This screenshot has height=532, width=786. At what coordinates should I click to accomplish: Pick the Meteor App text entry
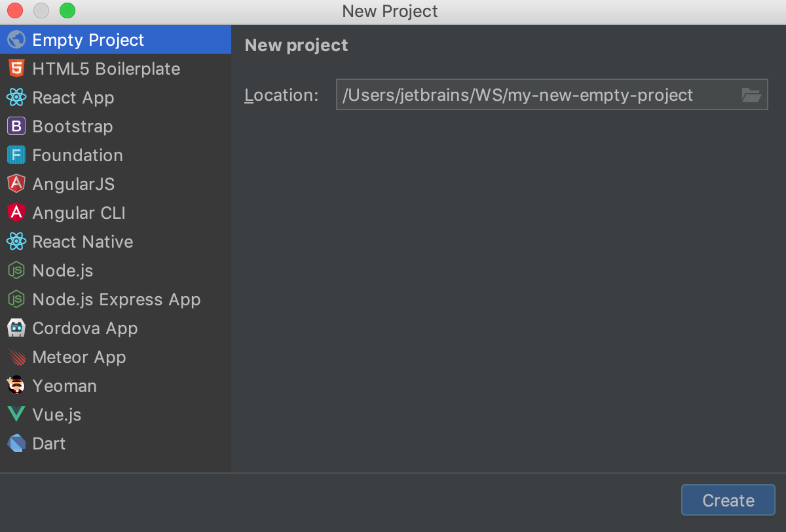pyautogui.click(x=79, y=357)
